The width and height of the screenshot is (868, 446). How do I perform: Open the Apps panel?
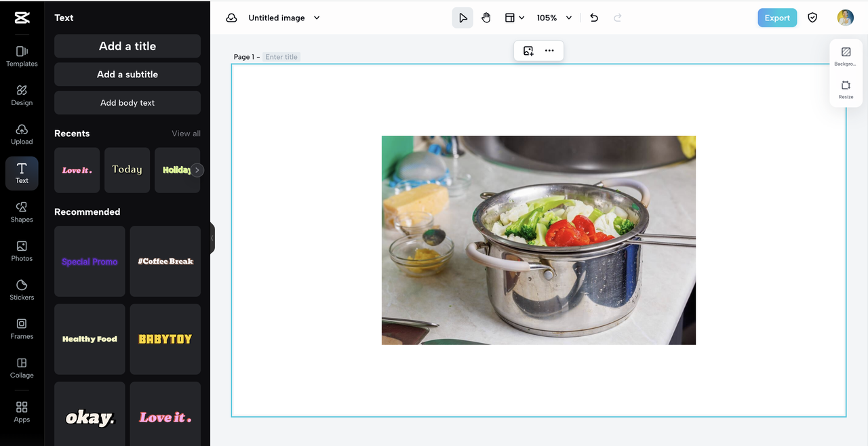coord(22,412)
